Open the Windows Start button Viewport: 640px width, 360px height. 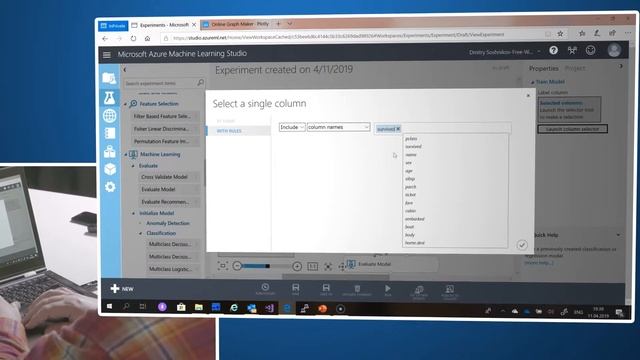[x=109, y=306]
